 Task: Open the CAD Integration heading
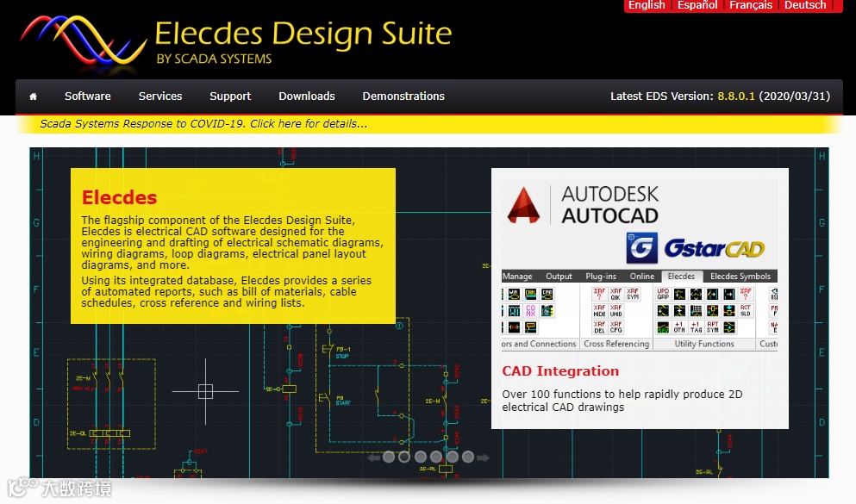[560, 371]
